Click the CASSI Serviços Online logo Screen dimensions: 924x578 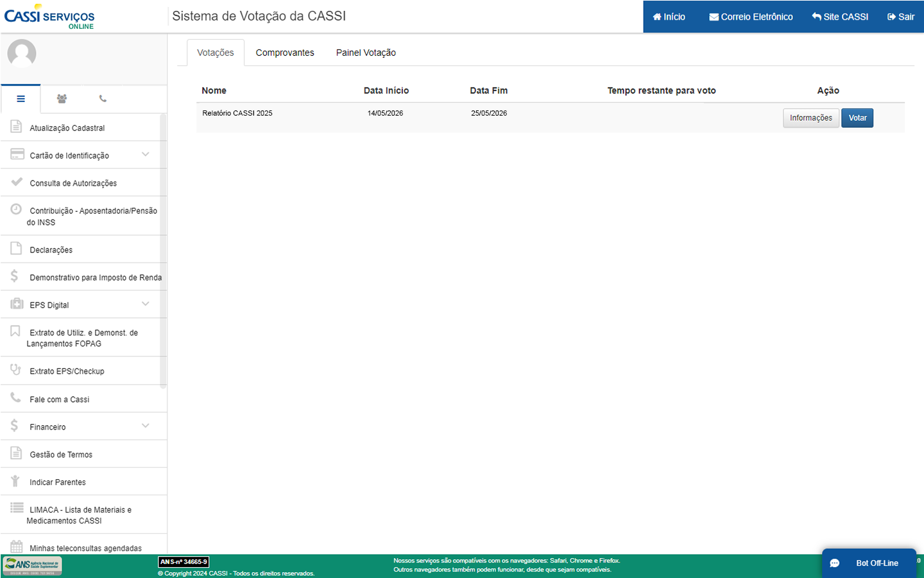tap(49, 17)
